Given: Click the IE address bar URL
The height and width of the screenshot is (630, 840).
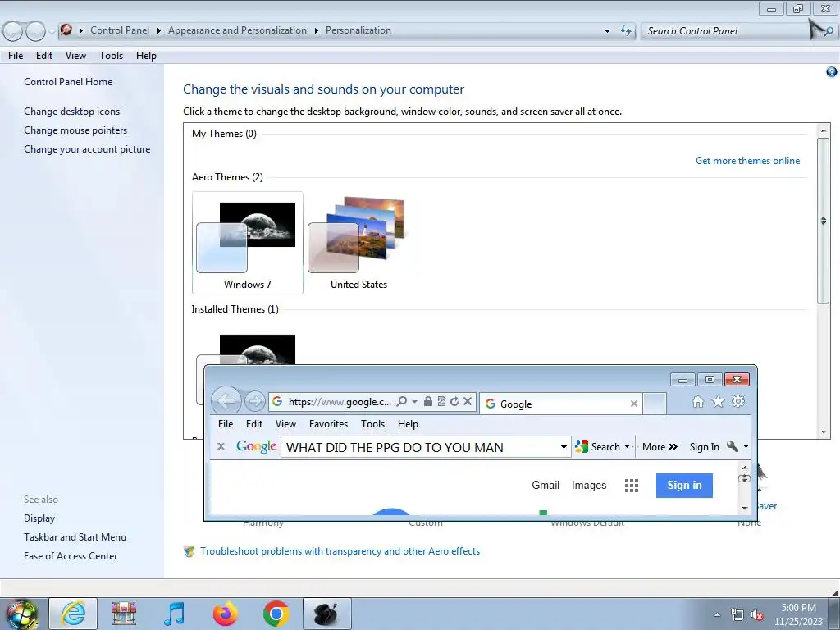Looking at the screenshot, I should 340,402.
